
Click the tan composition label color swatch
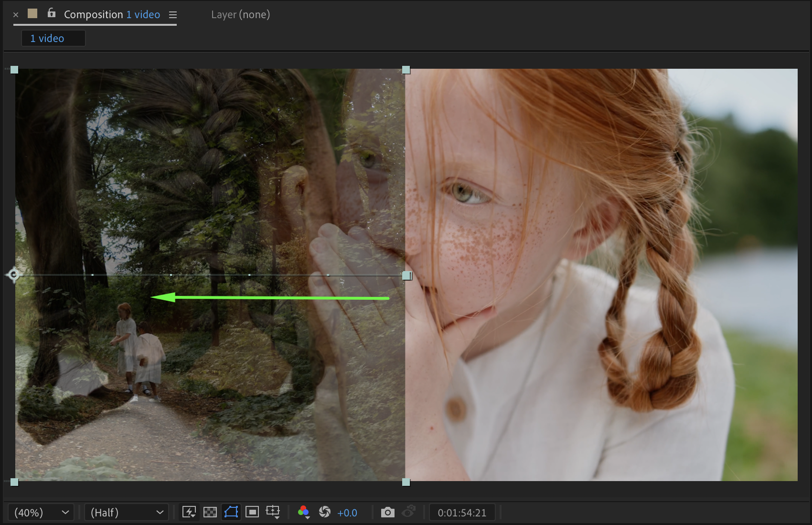[x=32, y=14]
